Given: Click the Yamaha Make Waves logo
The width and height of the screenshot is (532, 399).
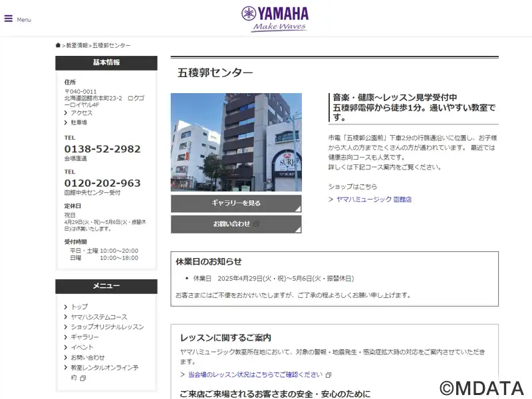Looking at the screenshot, I should point(275,19).
